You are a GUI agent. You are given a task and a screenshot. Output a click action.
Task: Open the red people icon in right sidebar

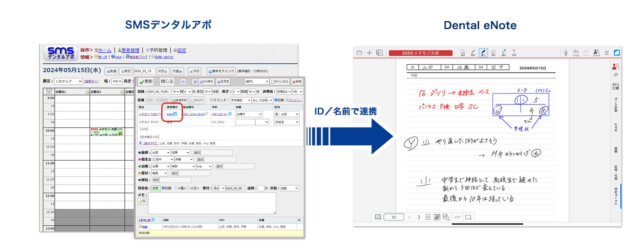(616, 66)
